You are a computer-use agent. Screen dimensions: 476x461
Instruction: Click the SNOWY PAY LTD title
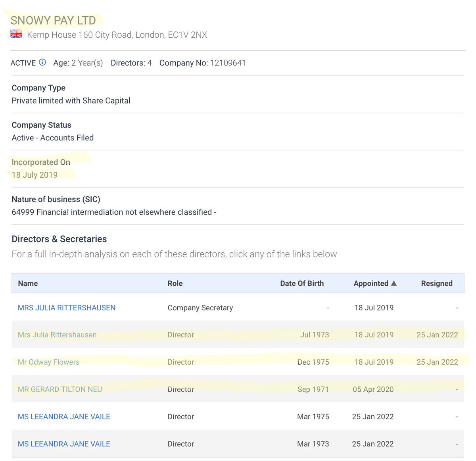coord(53,20)
